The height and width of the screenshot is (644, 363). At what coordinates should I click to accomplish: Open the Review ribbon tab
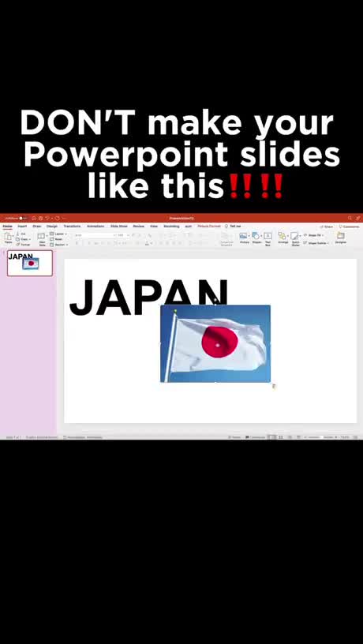point(138,226)
